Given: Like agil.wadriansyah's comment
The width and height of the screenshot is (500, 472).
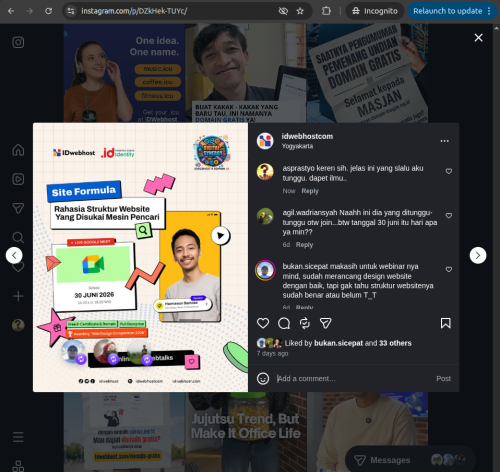Looking at the screenshot, I should tap(449, 215).
